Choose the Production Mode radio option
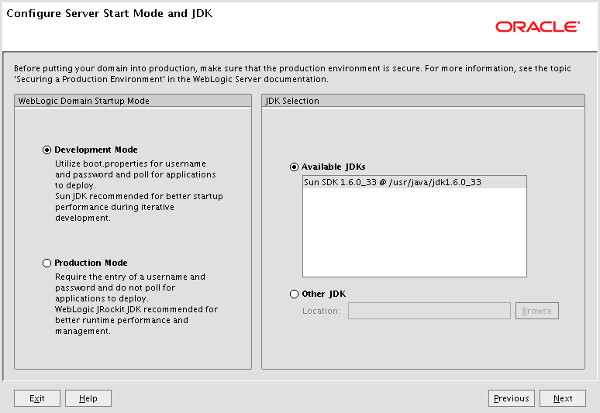The width and height of the screenshot is (600, 413). click(x=47, y=263)
